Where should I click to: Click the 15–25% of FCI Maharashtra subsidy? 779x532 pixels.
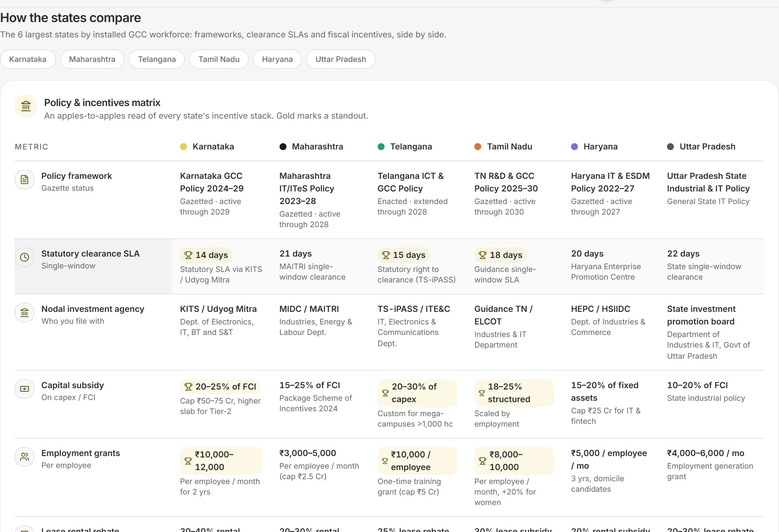tap(310, 385)
